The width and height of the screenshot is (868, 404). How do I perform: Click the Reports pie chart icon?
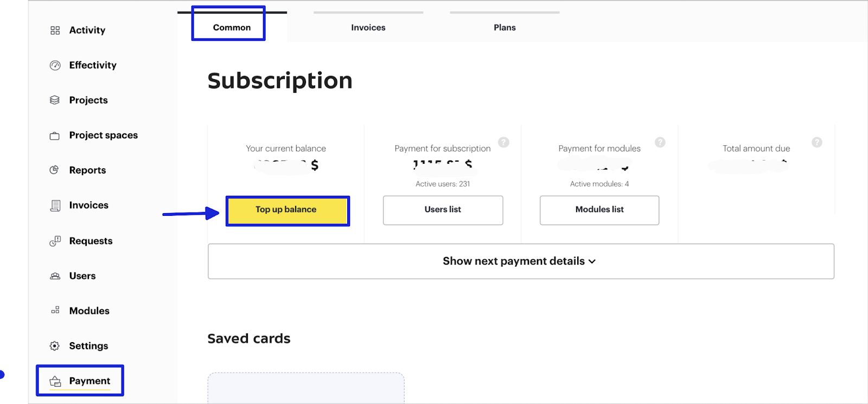[54, 170]
